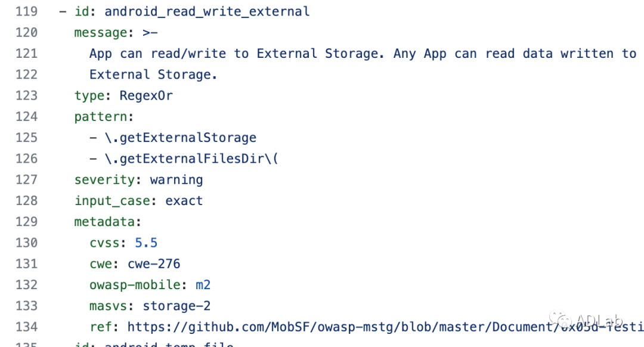
Task: Click the \.getExternalFilesDir\( pattern entry
Action: 191,159
